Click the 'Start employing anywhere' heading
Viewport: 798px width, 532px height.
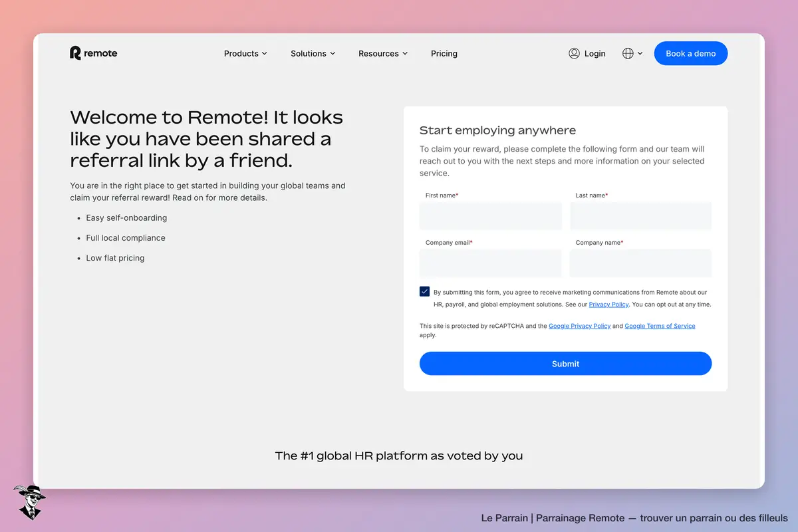tap(497, 130)
